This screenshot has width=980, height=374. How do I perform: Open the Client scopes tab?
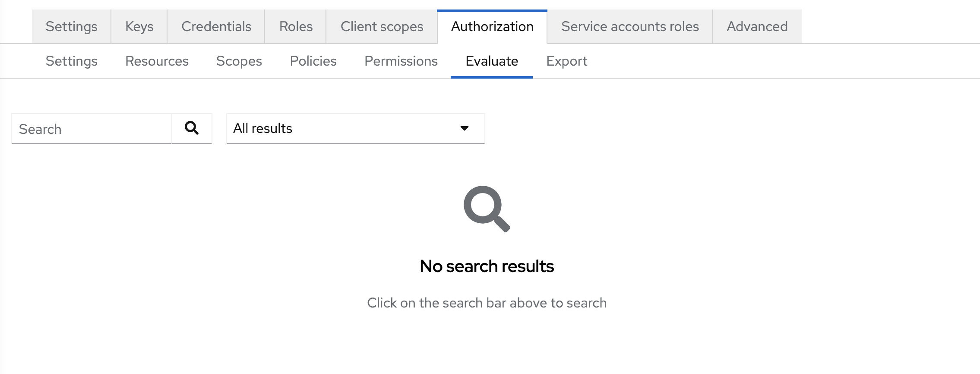point(382,26)
